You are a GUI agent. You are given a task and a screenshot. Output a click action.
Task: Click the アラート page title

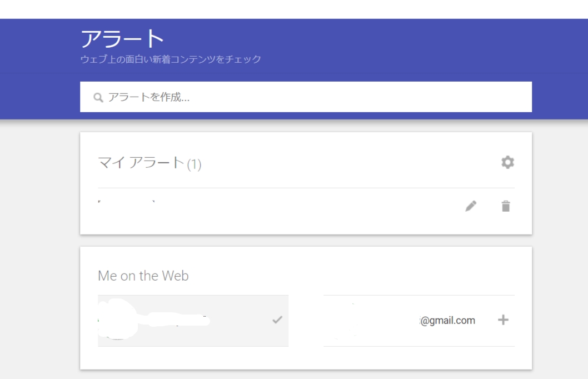click(x=122, y=38)
